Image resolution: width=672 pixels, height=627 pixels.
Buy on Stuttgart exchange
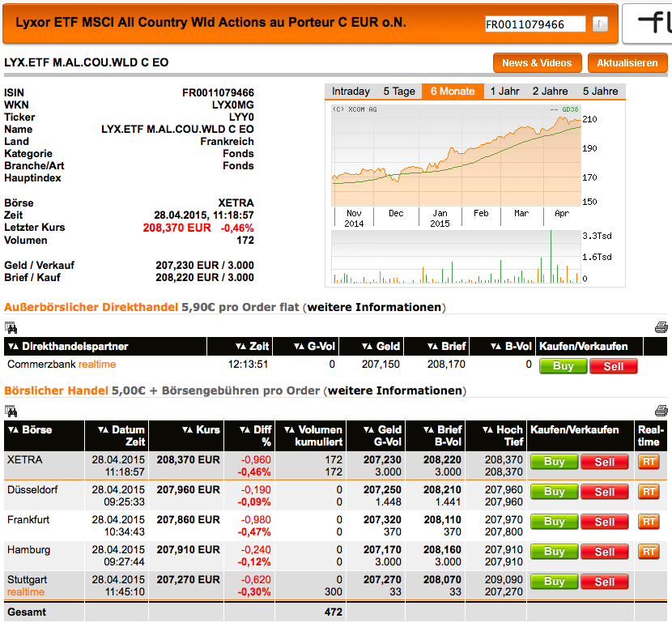coord(554,581)
